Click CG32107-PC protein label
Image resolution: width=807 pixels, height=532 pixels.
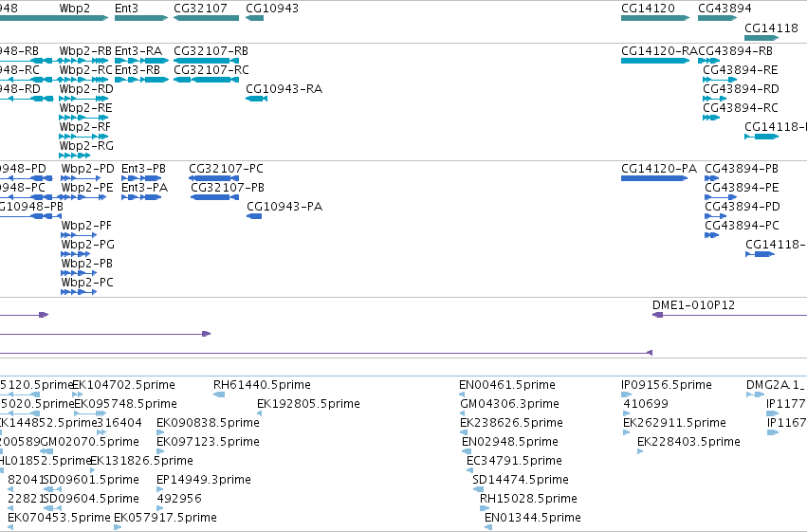226,168
